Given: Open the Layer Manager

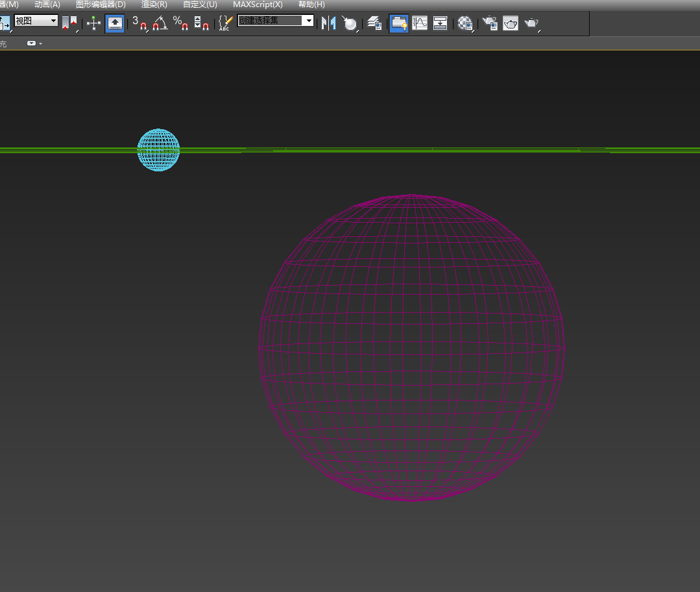Looking at the screenshot, I should [374, 23].
